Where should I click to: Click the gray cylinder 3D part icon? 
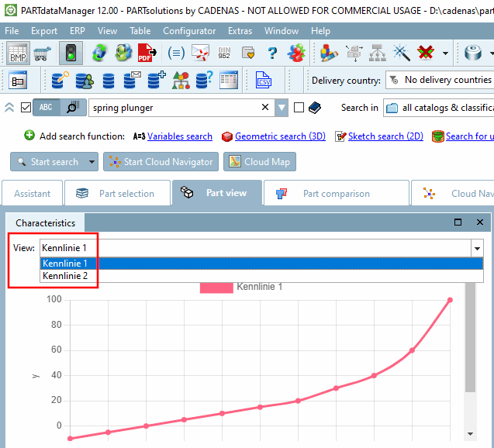[473, 53]
